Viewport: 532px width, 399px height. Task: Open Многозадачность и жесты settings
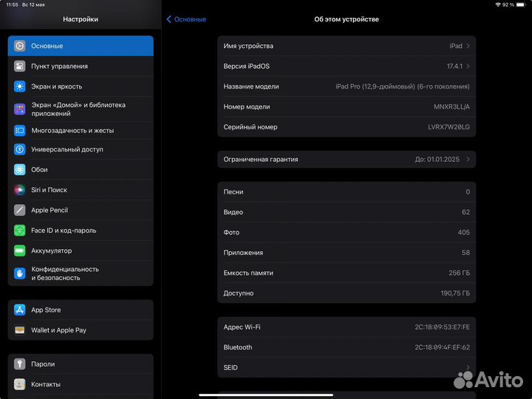coord(81,130)
